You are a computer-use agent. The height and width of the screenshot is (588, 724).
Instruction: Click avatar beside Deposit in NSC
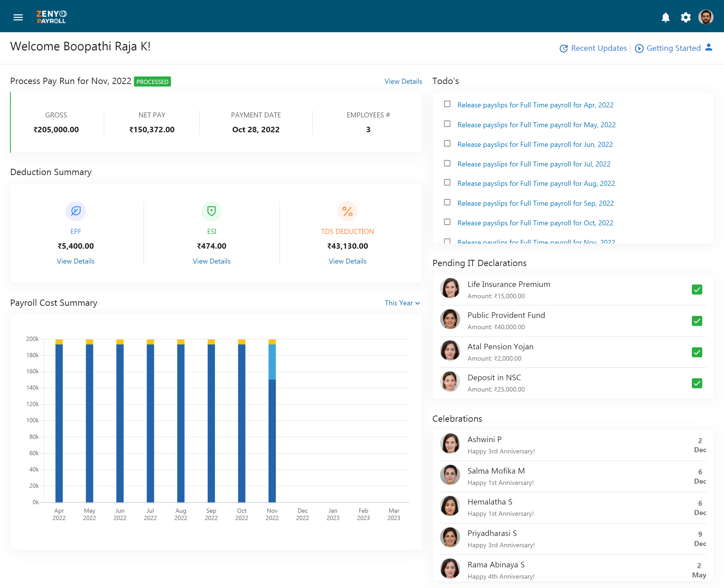(450, 381)
